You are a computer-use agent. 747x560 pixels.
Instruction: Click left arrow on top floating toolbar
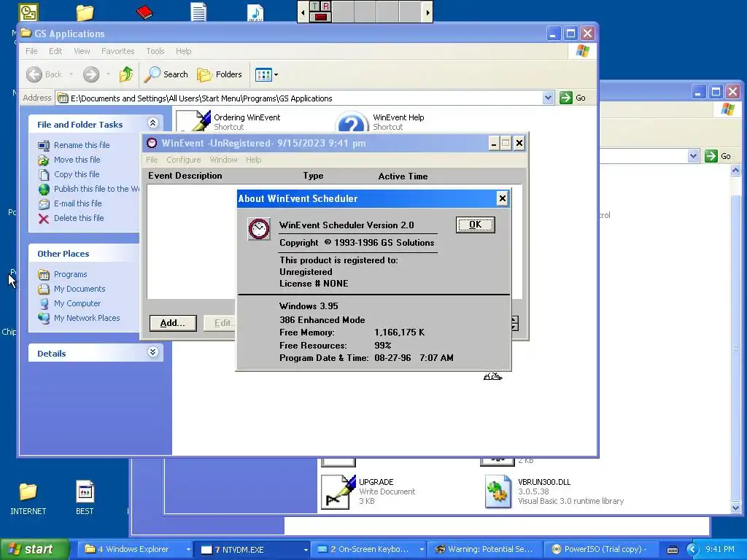coord(303,13)
